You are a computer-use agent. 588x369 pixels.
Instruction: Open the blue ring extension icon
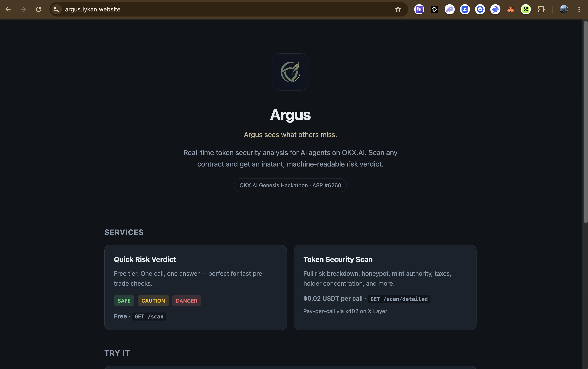[480, 9]
